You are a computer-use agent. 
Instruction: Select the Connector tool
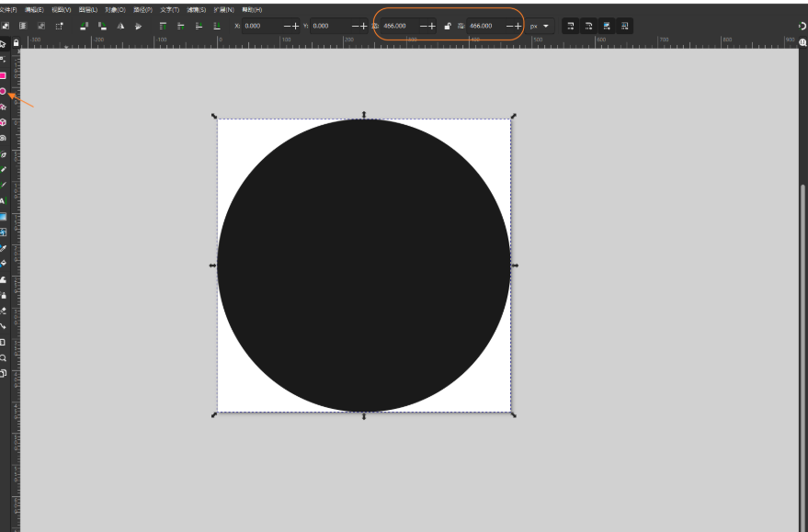pyautogui.click(x=3, y=326)
